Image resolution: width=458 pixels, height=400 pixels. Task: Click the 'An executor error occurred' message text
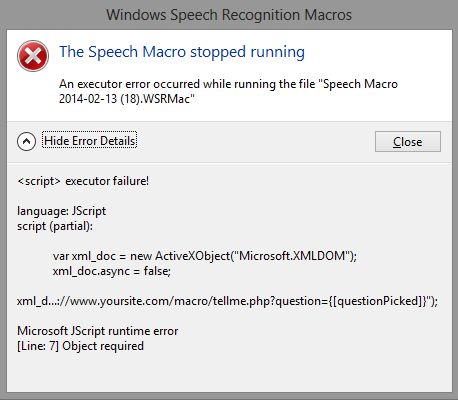(228, 91)
